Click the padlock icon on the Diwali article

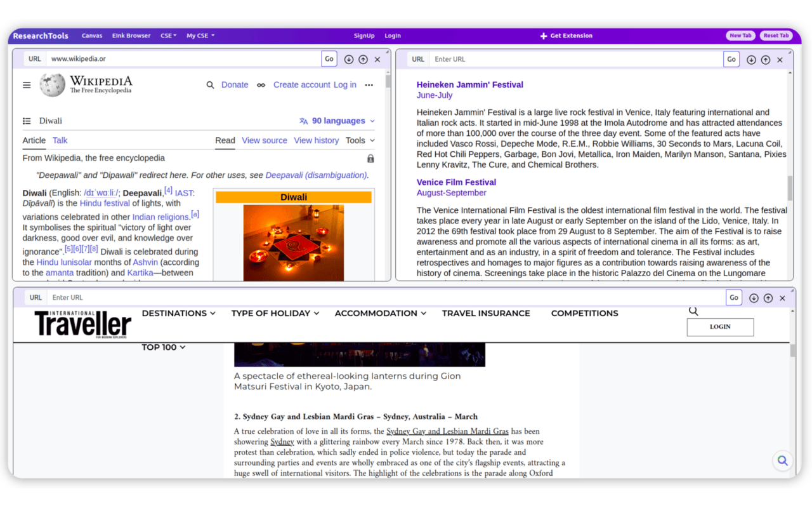370,158
